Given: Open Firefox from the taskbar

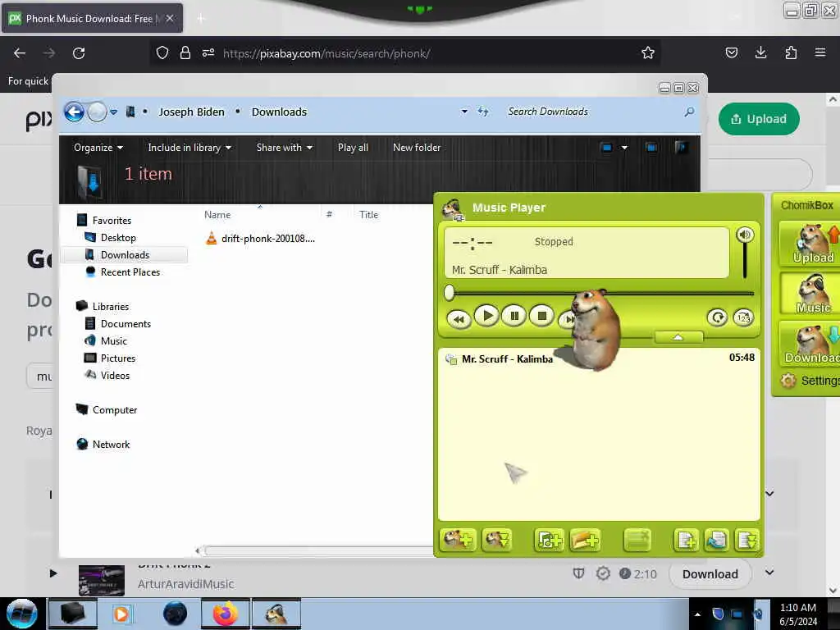Looking at the screenshot, I should 225,614.
